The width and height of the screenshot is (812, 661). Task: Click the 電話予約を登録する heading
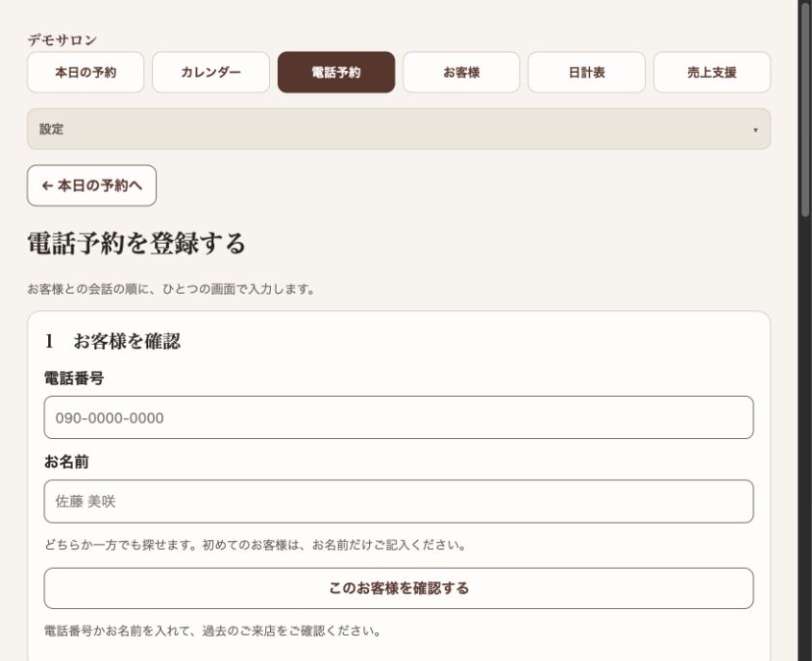click(x=136, y=243)
